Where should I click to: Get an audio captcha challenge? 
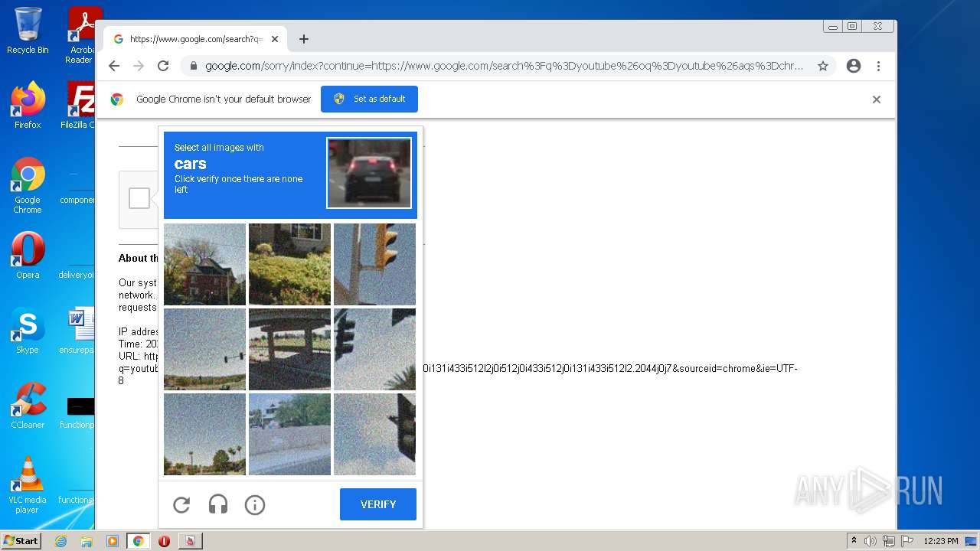click(x=218, y=504)
